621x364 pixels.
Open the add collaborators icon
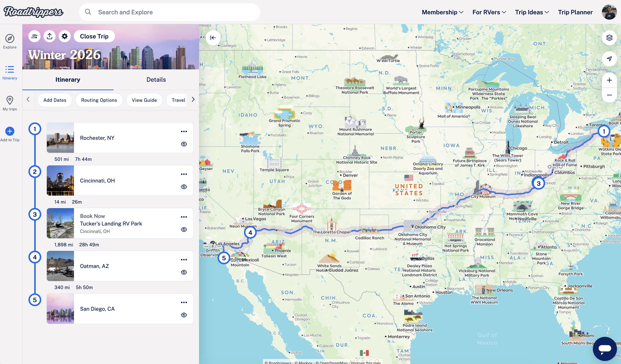[x=34, y=36]
